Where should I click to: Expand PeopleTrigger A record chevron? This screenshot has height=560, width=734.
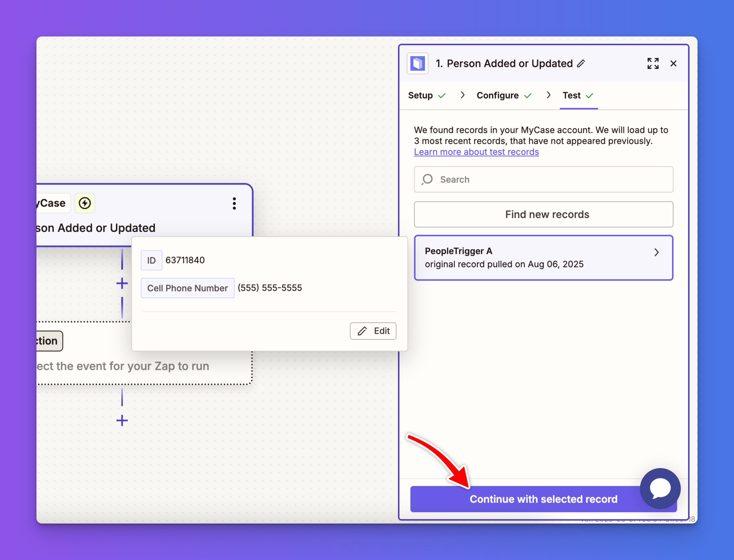(656, 252)
